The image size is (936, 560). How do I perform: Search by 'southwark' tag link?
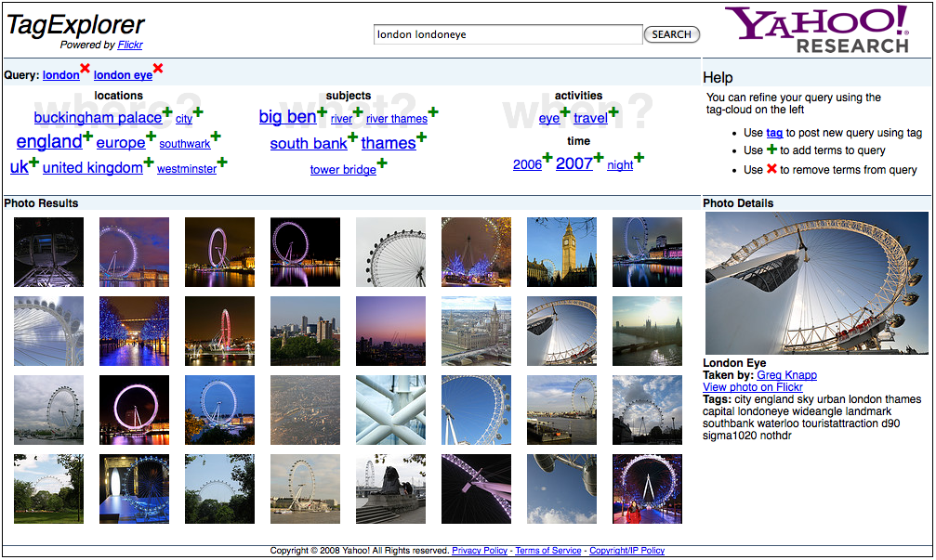pyautogui.click(x=184, y=144)
